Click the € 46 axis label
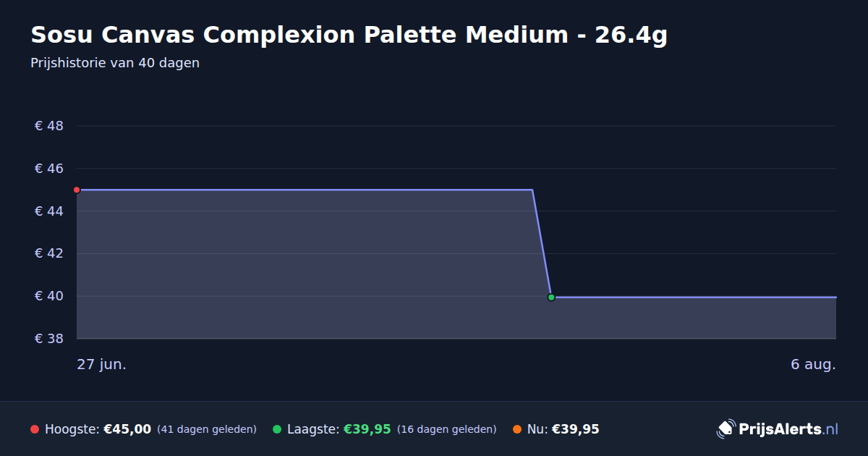868x456 pixels. 49,169
